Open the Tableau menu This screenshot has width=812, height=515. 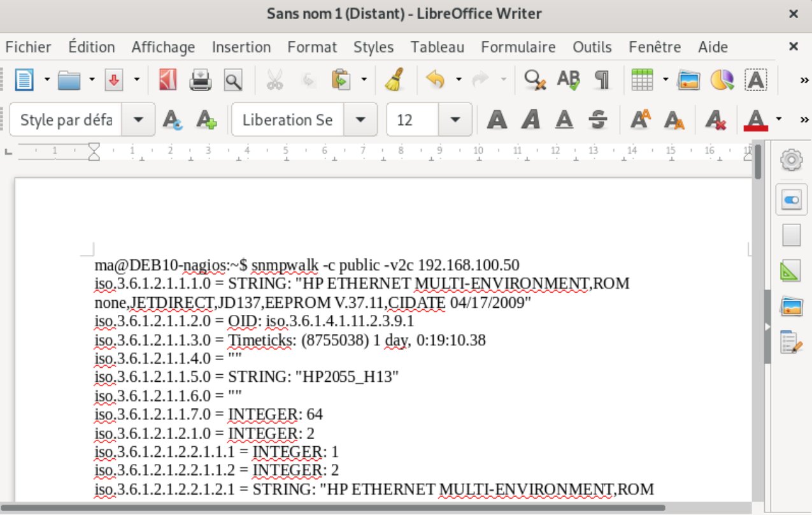click(x=437, y=47)
